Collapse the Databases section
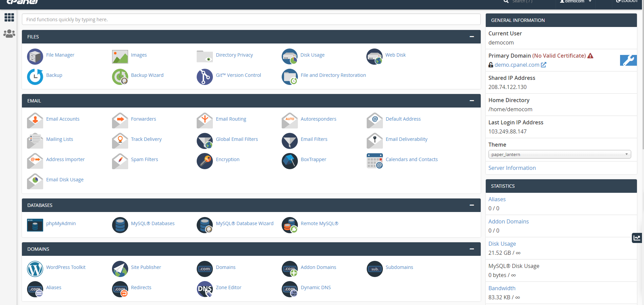644x305 pixels. [x=472, y=205]
